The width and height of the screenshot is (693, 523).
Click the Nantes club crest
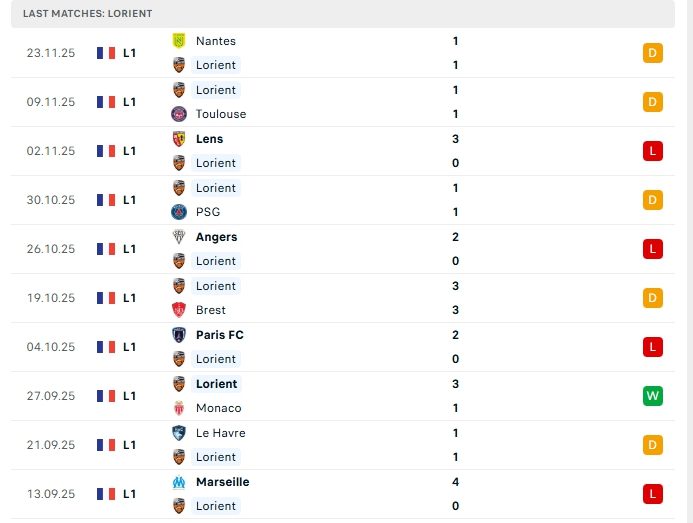[179, 41]
